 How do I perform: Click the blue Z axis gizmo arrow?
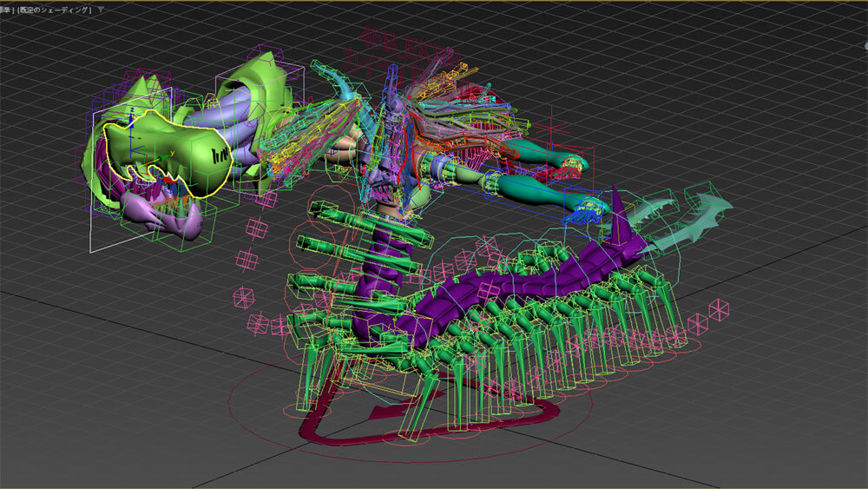129,119
